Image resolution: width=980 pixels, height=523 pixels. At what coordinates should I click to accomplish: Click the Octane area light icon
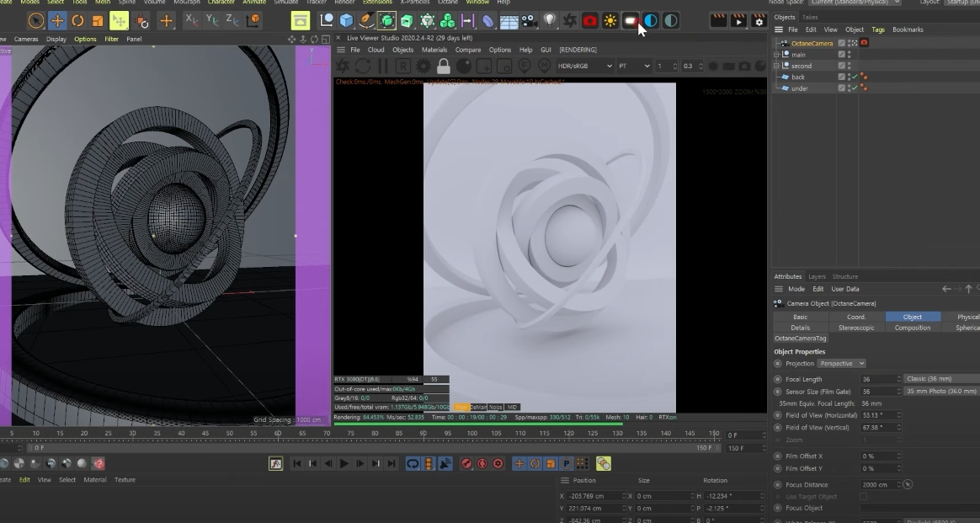click(630, 20)
